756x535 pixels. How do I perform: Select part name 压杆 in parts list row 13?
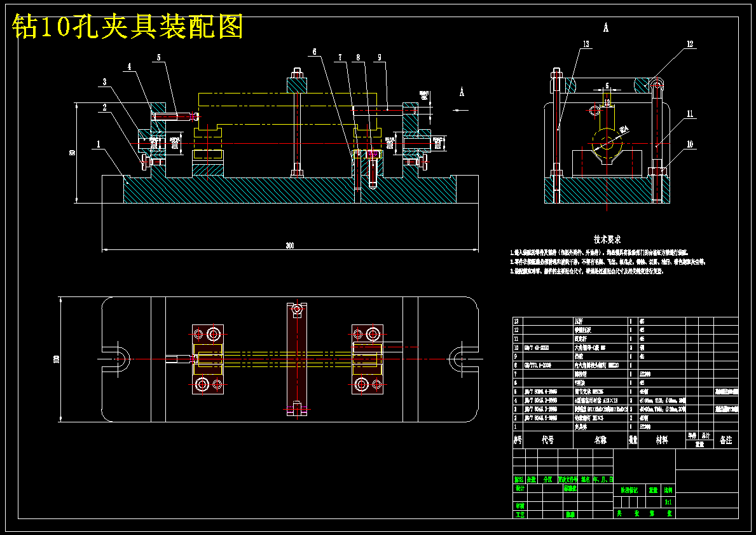[x=579, y=321]
